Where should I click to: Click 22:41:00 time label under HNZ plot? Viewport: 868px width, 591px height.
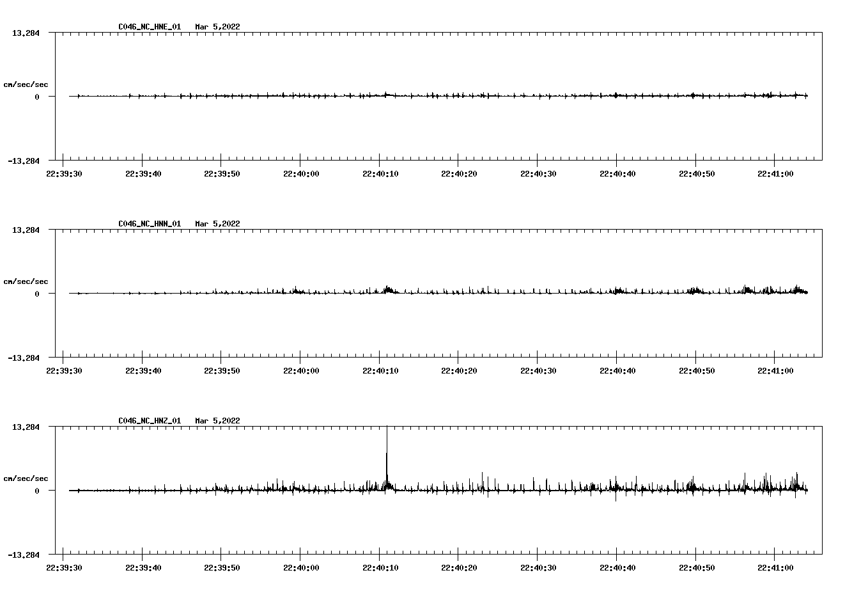(775, 567)
